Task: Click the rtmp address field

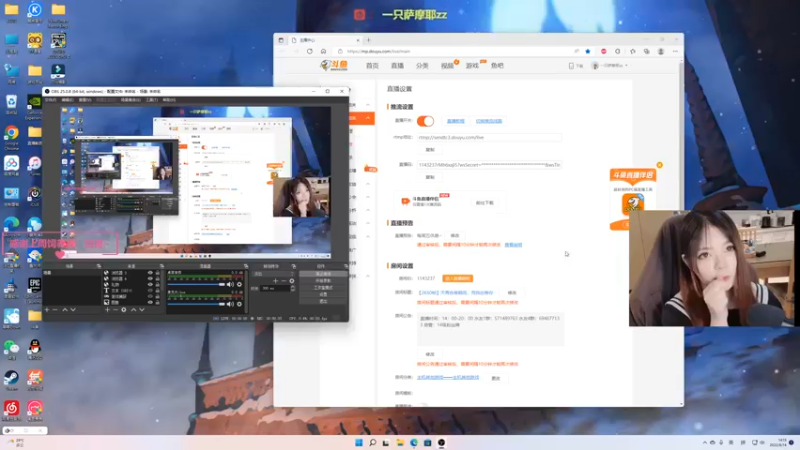Action: point(489,137)
